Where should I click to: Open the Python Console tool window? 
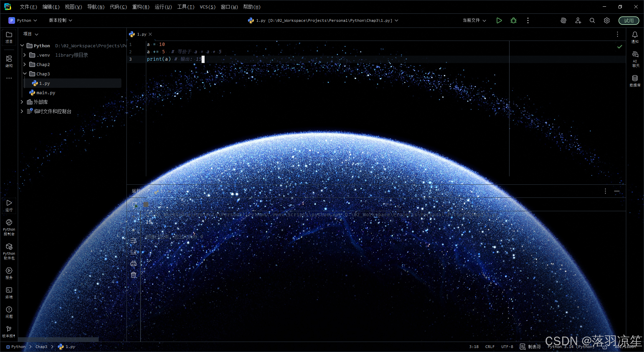[9, 227]
